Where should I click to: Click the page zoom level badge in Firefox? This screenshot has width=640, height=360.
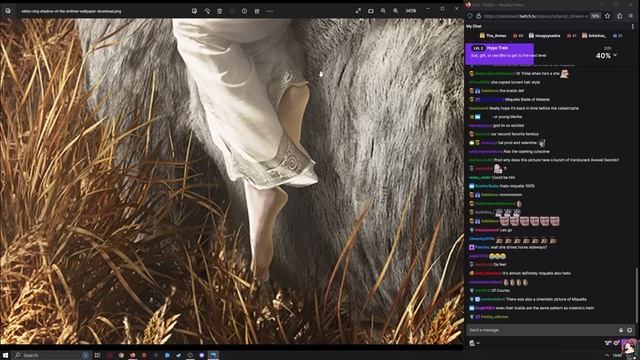pos(596,16)
